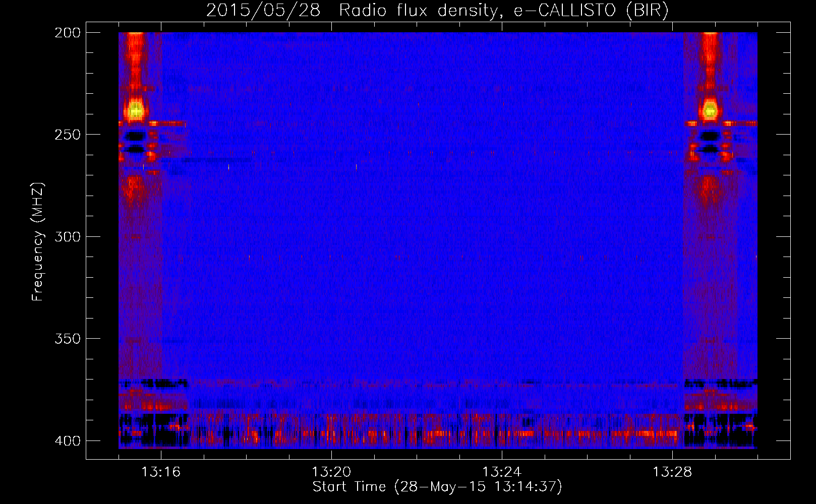
Task: Click the 13:24 time tick label
Action: pyautogui.click(x=502, y=472)
